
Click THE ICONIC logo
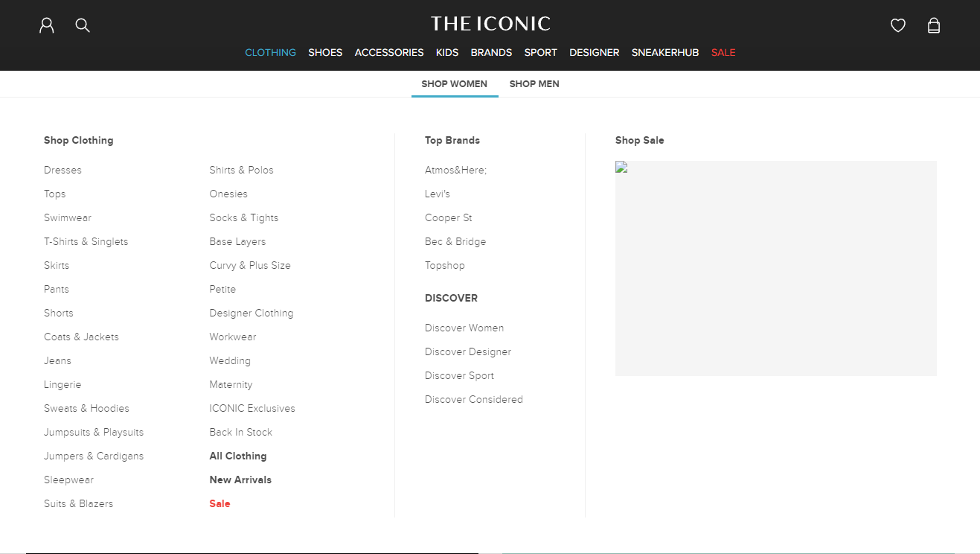490,23
